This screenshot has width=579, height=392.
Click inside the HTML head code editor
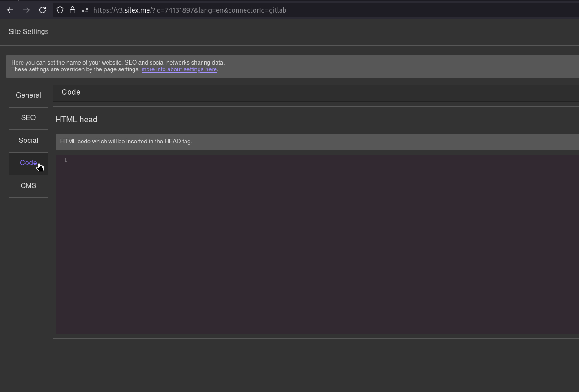click(269, 224)
